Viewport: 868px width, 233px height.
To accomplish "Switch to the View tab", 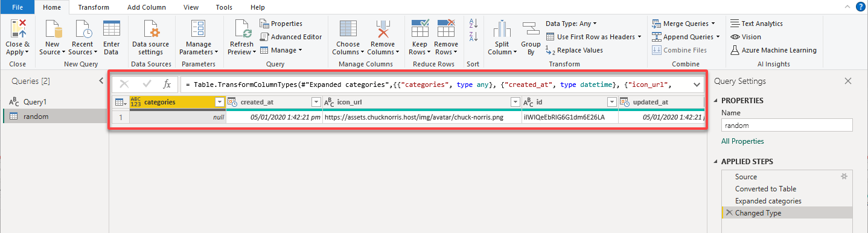I will coord(191,7).
